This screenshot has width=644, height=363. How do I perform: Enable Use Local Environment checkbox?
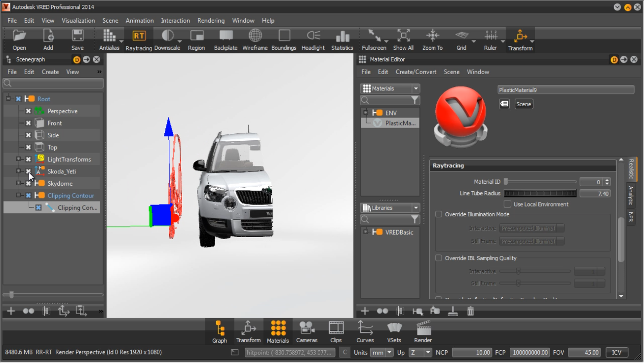pos(507,204)
